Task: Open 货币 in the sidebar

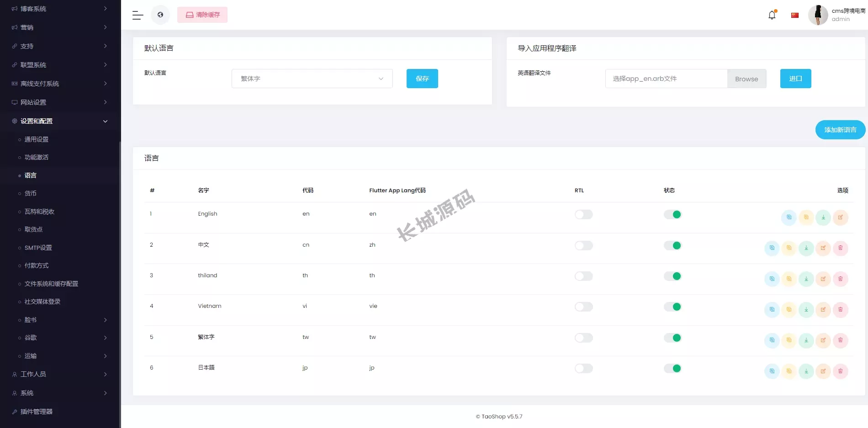Action: coord(31,193)
